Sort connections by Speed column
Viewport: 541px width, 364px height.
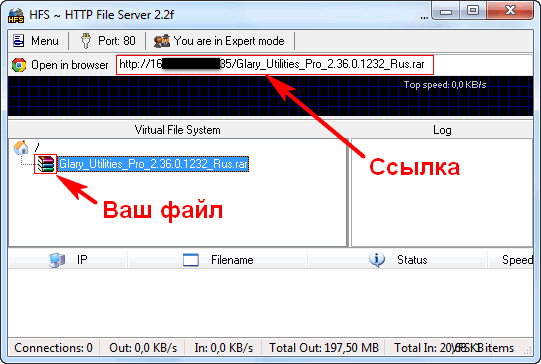(x=511, y=259)
